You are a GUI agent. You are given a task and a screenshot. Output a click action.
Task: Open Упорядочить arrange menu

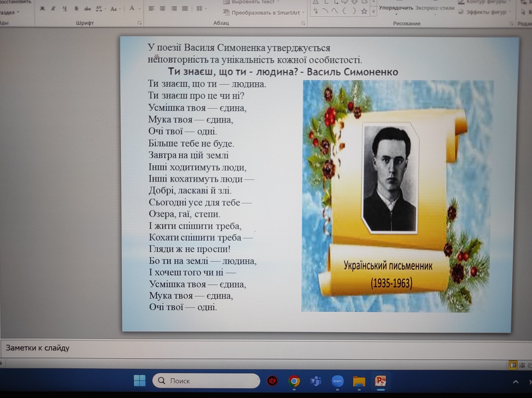click(396, 9)
